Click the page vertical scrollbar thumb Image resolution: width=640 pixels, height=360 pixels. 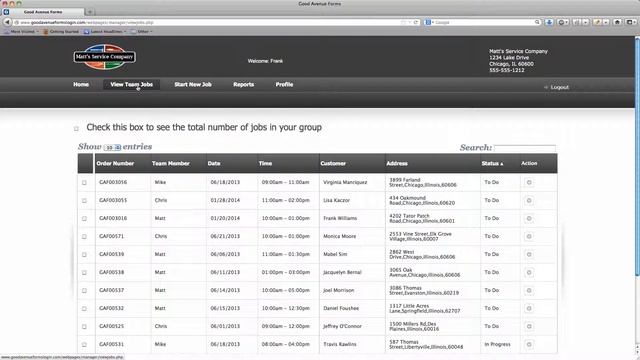[637, 157]
